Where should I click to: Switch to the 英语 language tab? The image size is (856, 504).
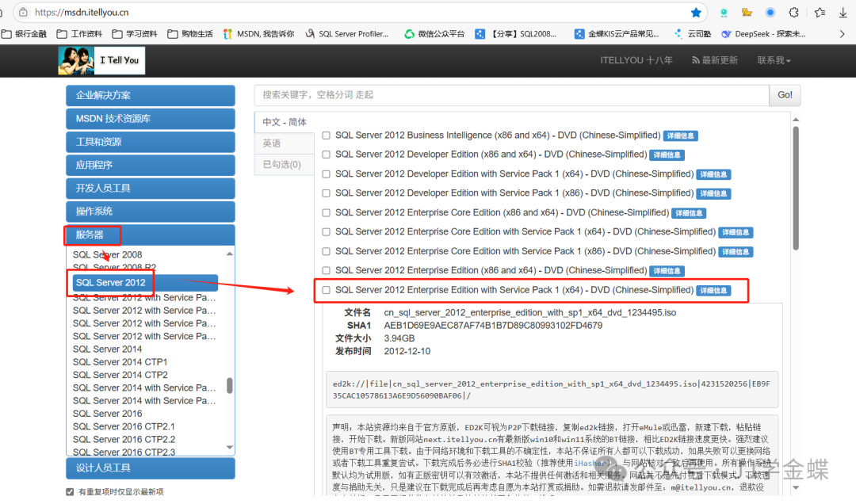pos(272,143)
